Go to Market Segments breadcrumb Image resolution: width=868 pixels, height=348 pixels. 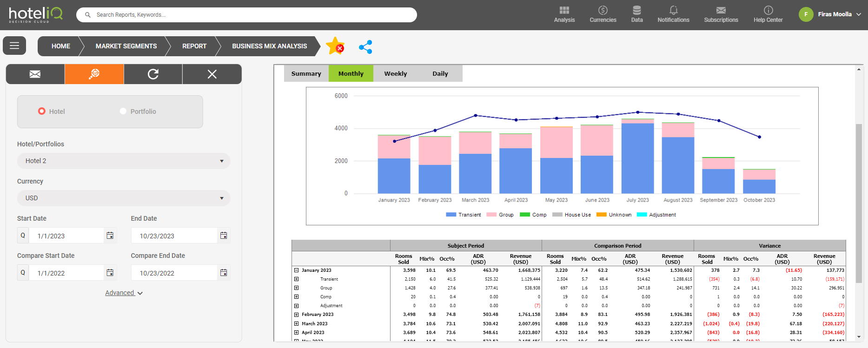[126, 46]
